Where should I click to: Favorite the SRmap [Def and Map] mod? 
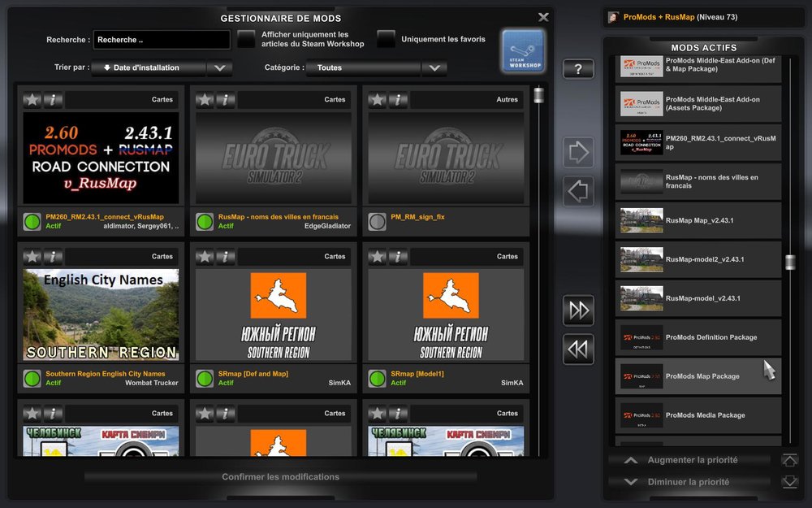pyautogui.click(x=205, y=257)
